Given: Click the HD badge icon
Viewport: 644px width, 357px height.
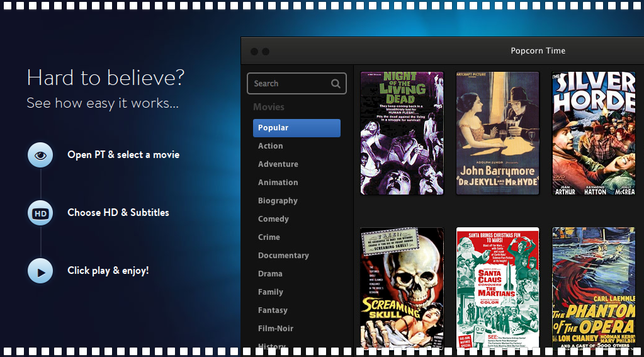Looking at the screenshot, I should point(40,213).
